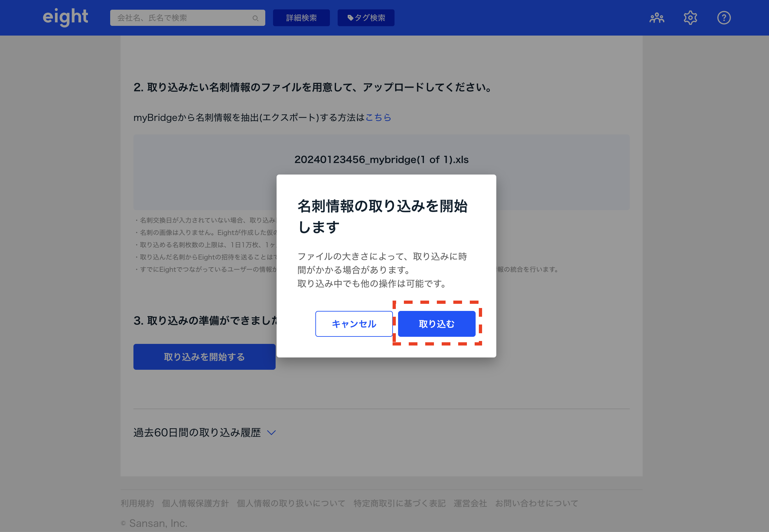Click 取り込みを開始する button
Screen dimensions: 769x532
[204, 357]
